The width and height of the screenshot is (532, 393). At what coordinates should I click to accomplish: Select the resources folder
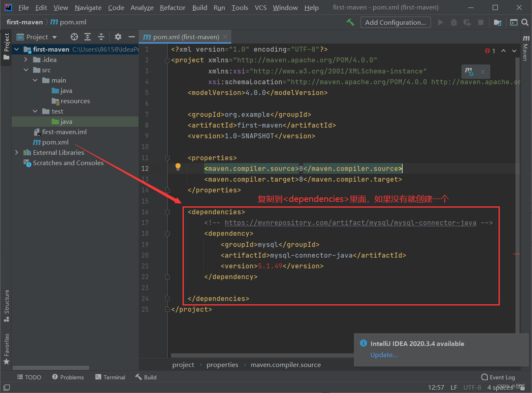[75, 101]
